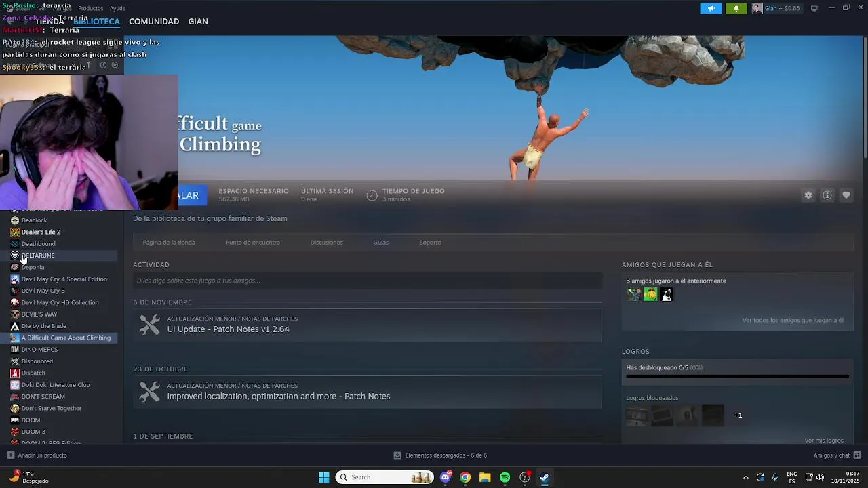The width and height of the screenshot is (868, 488).
Task: Open the Productos menu
Action: tap(91, 8)
